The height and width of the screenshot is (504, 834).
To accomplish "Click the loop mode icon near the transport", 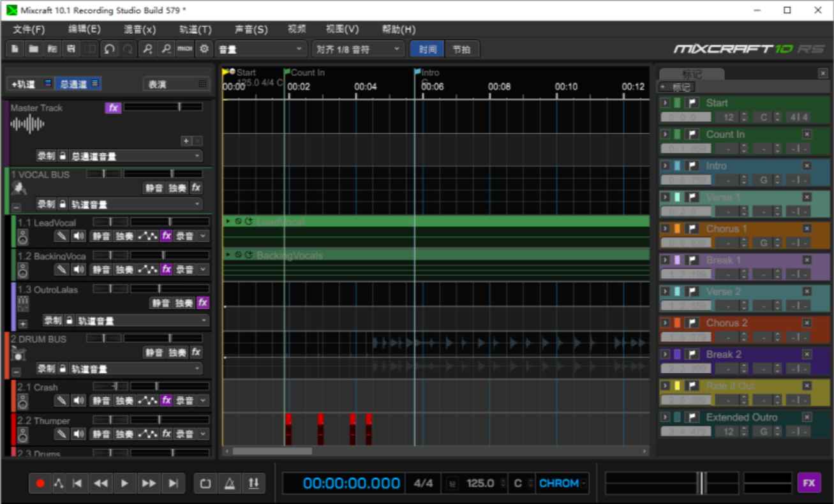I will (x=204, y=483).
